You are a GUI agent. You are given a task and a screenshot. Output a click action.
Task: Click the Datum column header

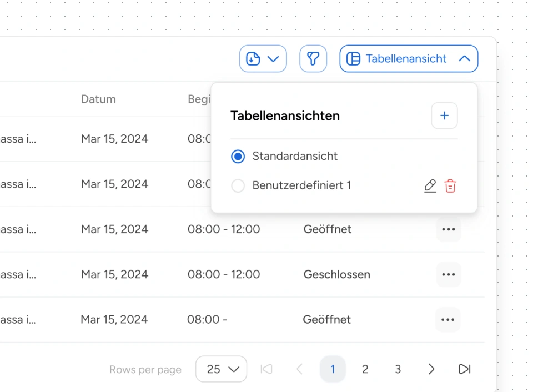point(98,99)
